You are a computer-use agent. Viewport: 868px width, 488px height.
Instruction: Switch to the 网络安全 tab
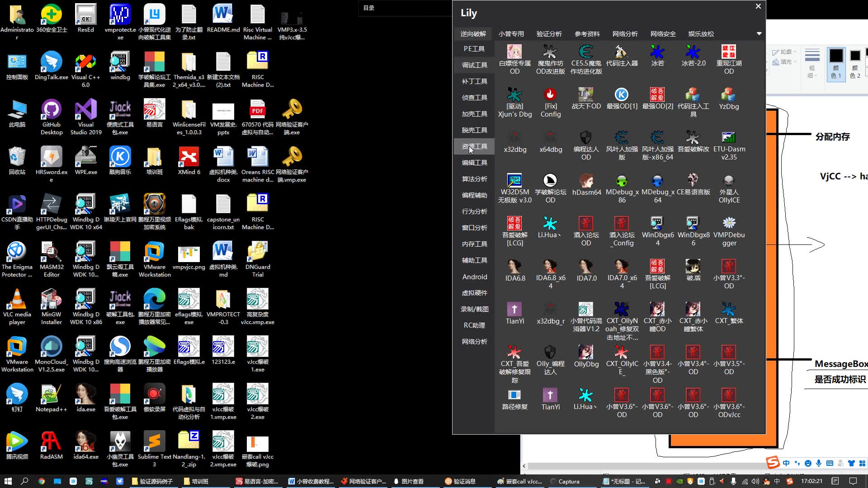663,34
